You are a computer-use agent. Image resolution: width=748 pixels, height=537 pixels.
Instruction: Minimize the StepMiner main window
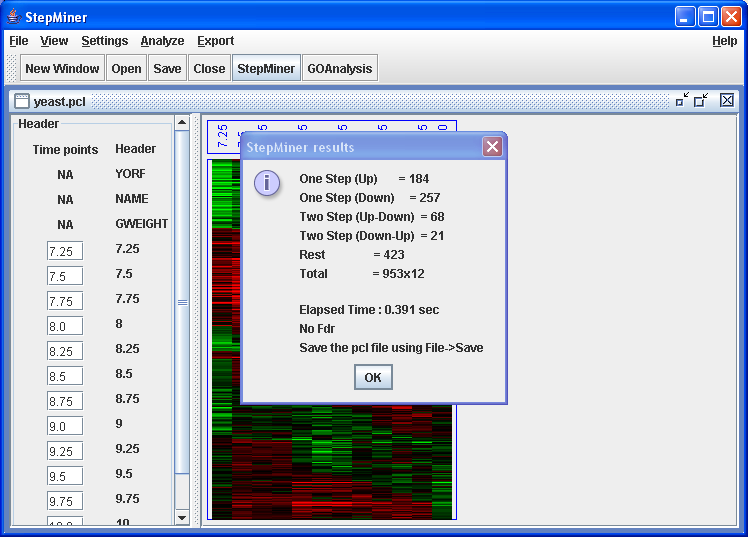[x=685, y=17]
